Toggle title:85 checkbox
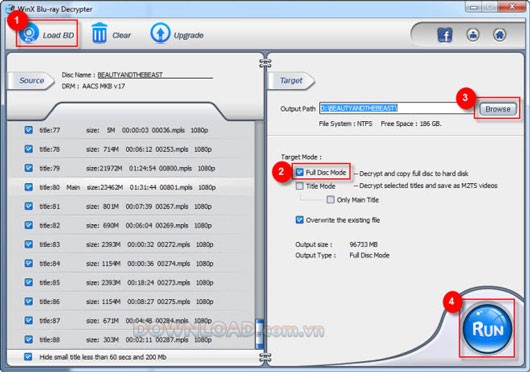Image resolution: width=530 pixels, height=372 pixels. (29, 282)
